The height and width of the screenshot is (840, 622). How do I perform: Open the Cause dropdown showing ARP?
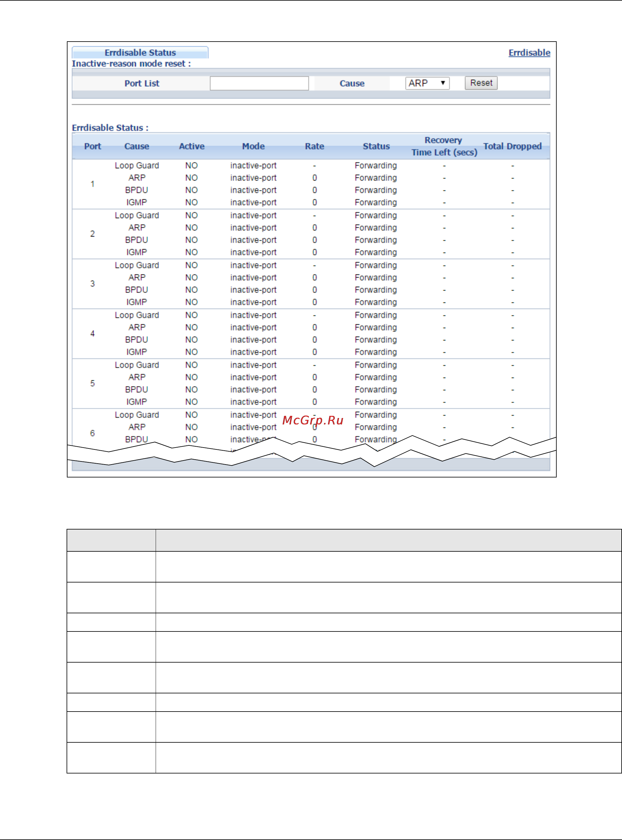427,83
